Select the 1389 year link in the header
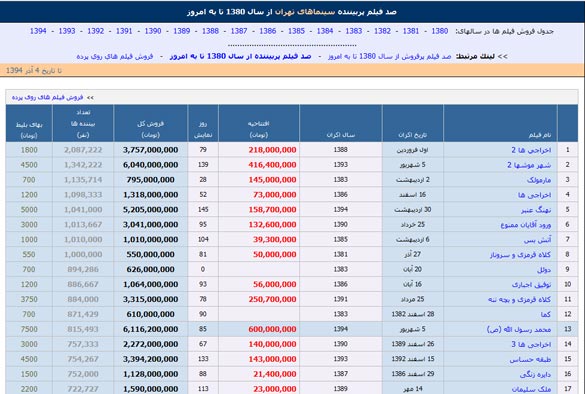Viewport: 585px width, 394px height. coord(182,31)
